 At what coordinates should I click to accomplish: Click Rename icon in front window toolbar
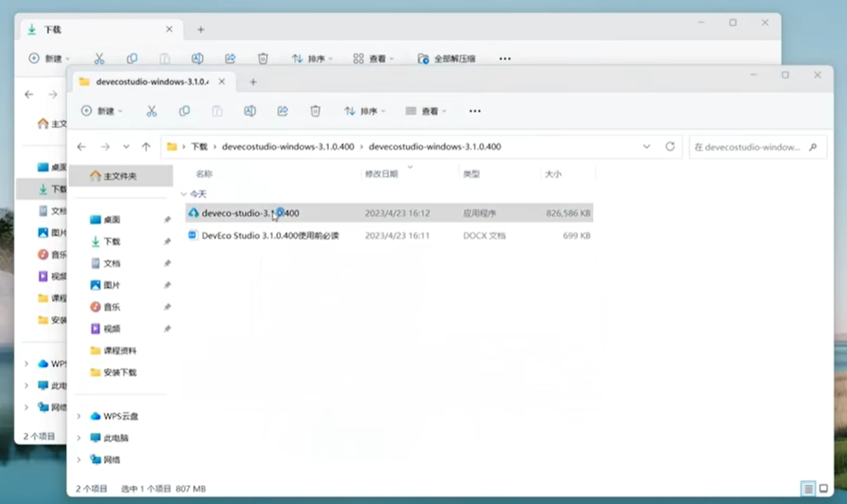click(x=250, y=111)
